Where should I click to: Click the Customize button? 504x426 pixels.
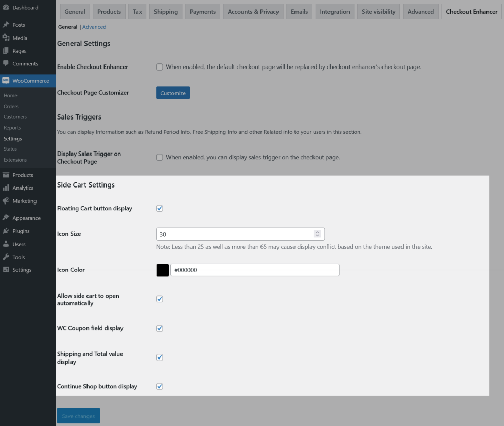click(x=173, y=93)
